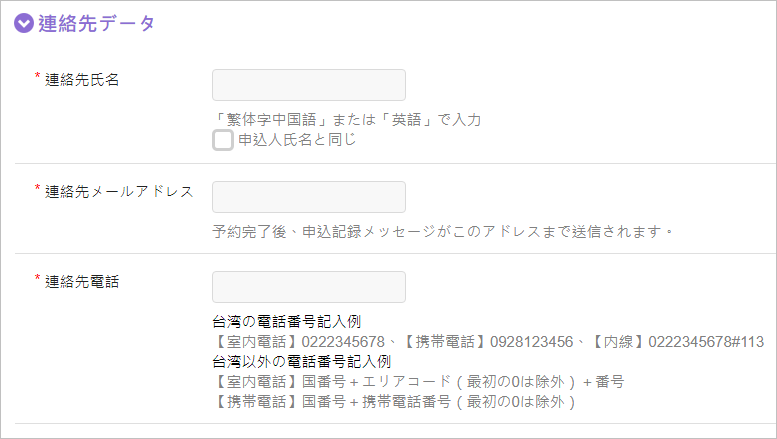777x439 pixels.
Task: Click the 連絡先データ section heading
Action: 97,25
